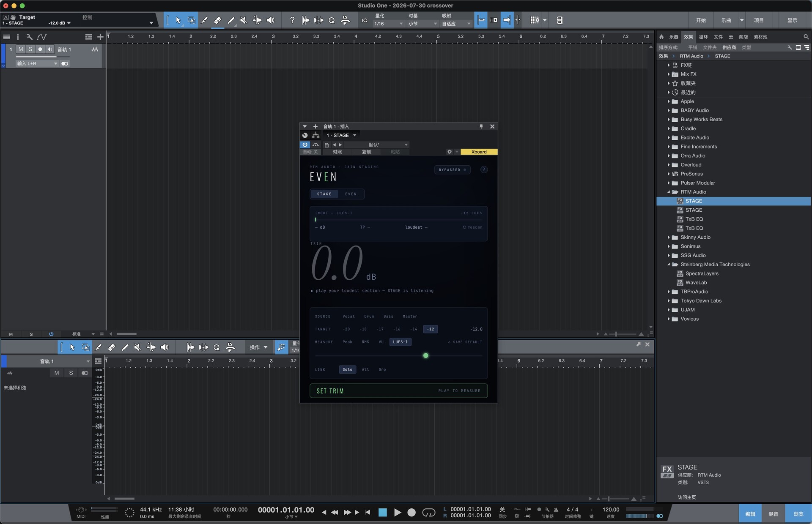Select the Line draw tool in top toolbar
Viewport: 812px width, 524px height.
pos(231,20)
